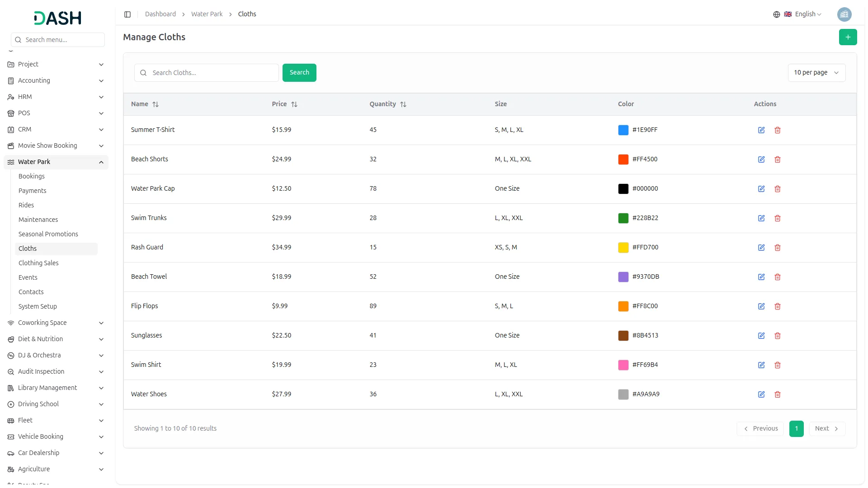Click the green add cloth button
Screen dimensions: 868x488
tap(848, 37)
